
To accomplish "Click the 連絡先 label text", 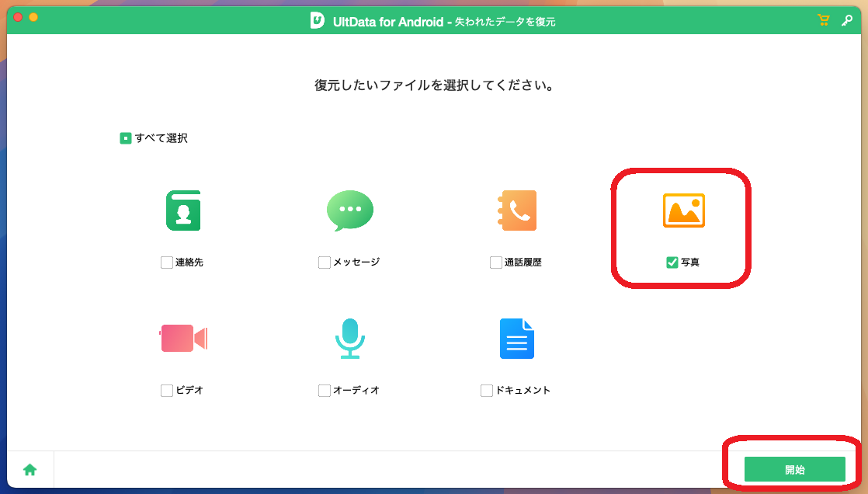I will tap(189, 262).
